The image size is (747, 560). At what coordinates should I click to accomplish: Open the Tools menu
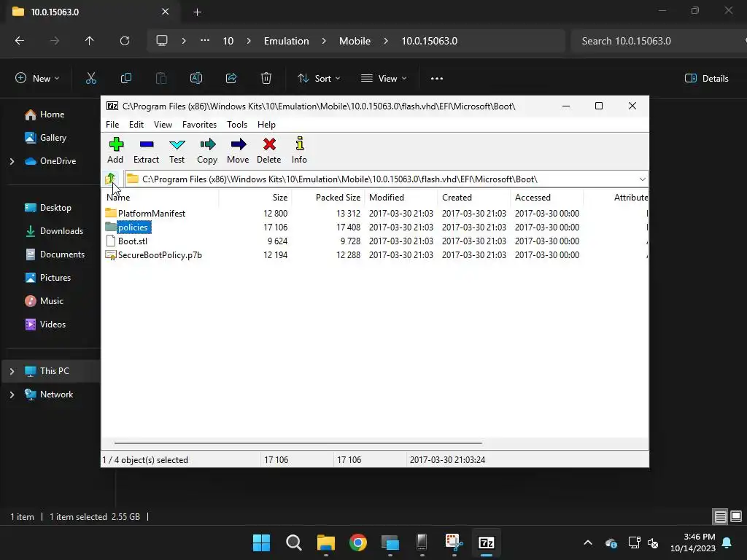(x=237, y=124)
